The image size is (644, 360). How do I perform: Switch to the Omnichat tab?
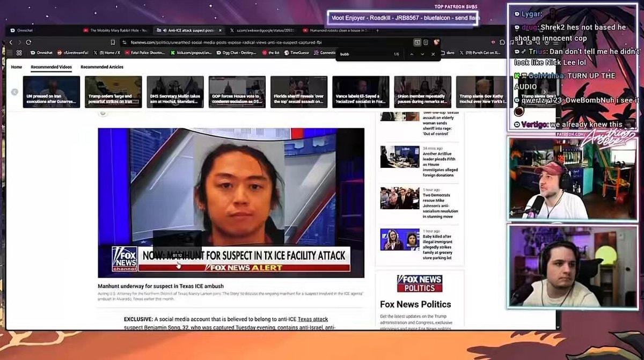click(x=43, y=31)
